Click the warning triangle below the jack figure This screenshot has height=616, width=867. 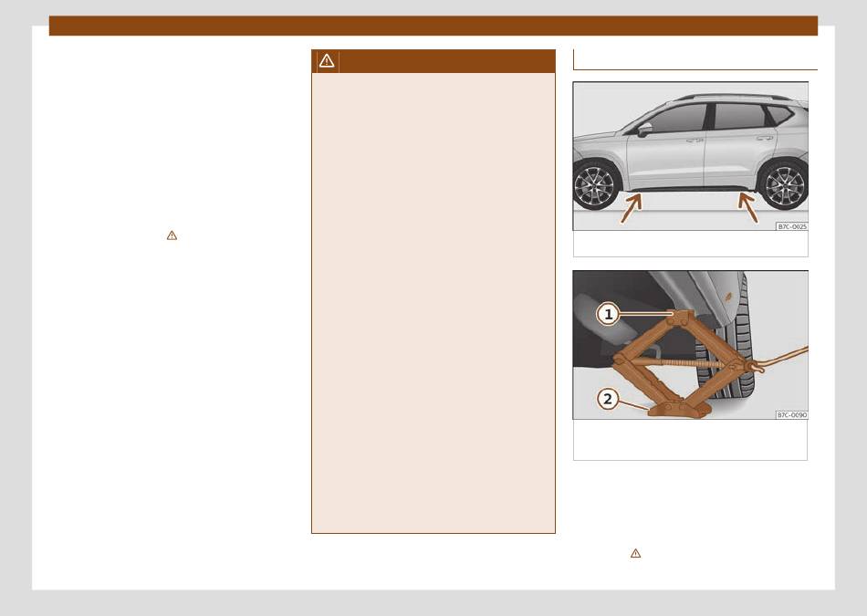click(635, 553)
